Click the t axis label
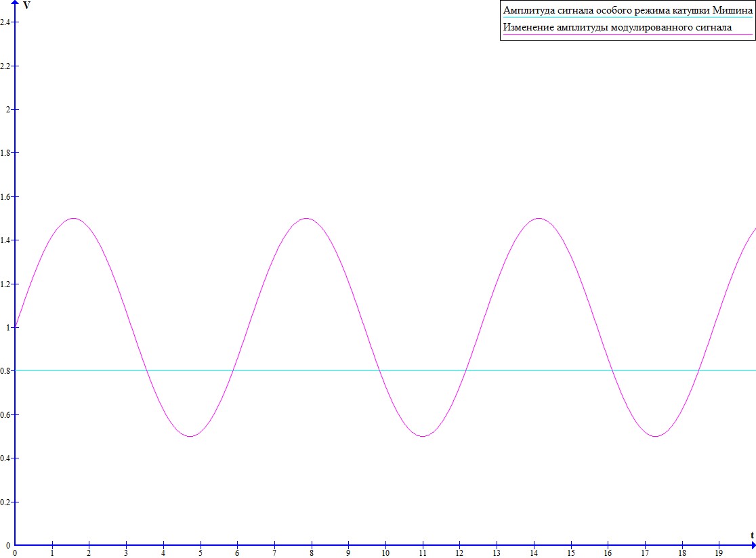Viewport: 756px width, 558px height. pyautogui.click(x=751, y=534)
